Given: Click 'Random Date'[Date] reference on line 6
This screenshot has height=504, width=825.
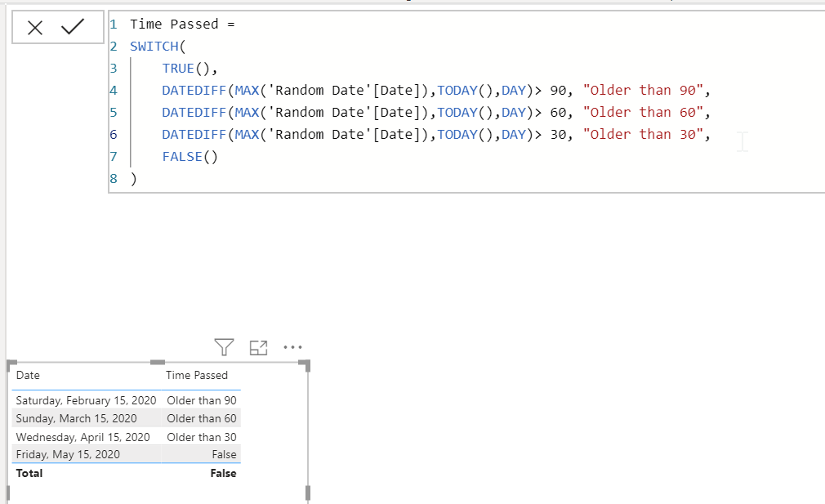Looking at the screenshot, I should (x=344, y=135).
